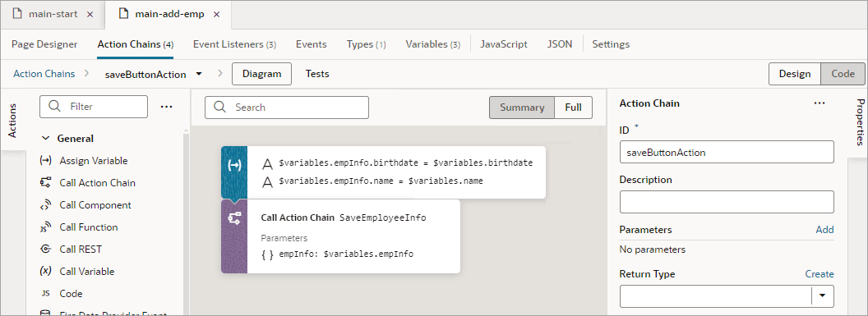Image resolution: width=868 pixels, height=316 pixels.
Task: Open the Events tab
Action: point(311,44)
